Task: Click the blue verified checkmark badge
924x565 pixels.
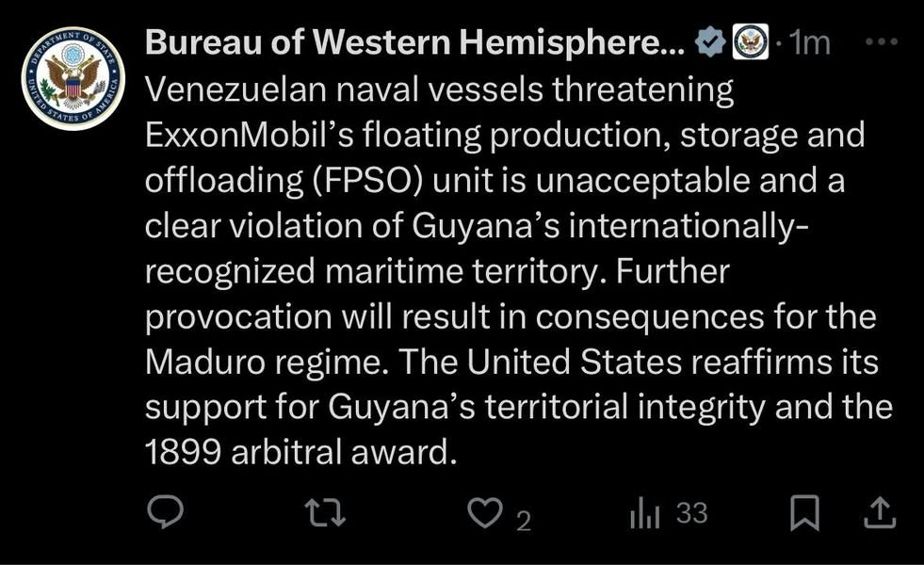Action: [x=708, y=42]
